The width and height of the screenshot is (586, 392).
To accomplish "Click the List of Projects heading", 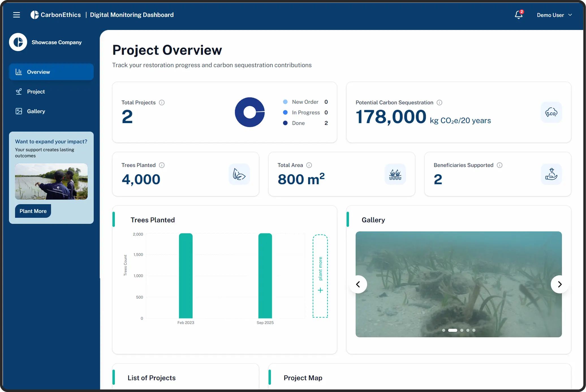I will coord(152,378).
